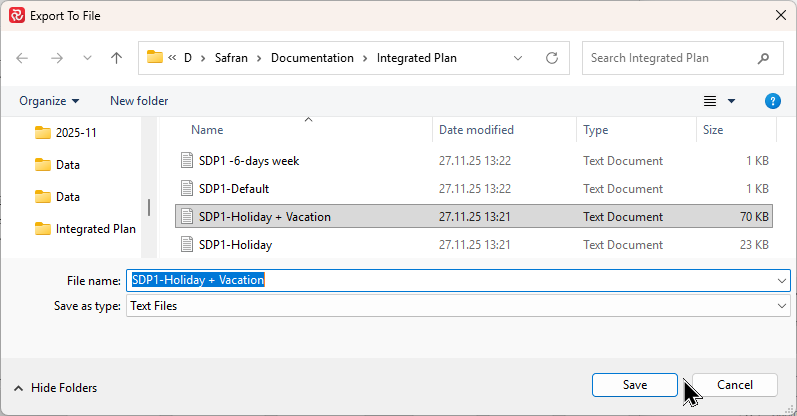Click the Back navigation arrow
This screenshot has height=416, width=797.
coord(23,58)
